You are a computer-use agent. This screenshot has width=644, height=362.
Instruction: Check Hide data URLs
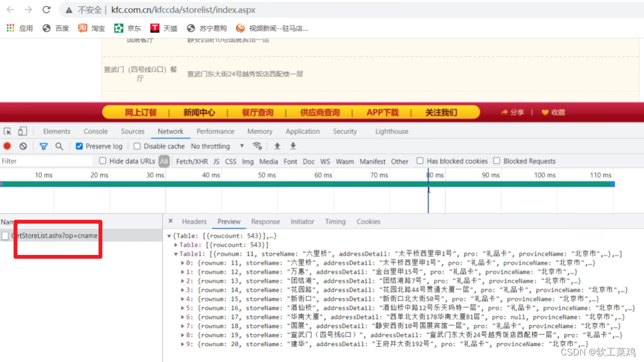coord(102,161)
